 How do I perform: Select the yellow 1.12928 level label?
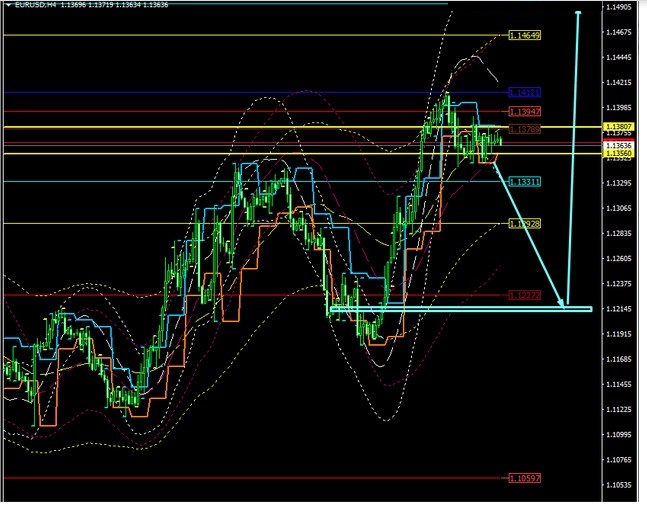tap(524, 224)
